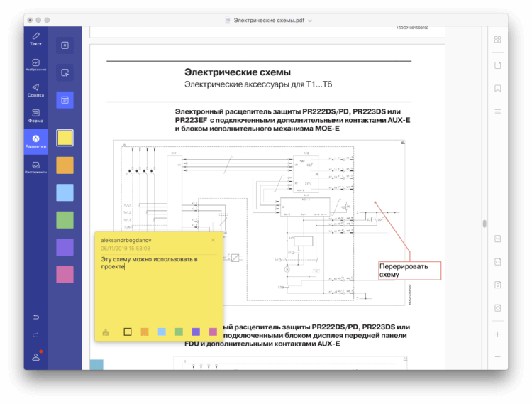Select the Текст tool in sidebar
532x404 pixels.
pyautogui.click(x=35, y=39)
